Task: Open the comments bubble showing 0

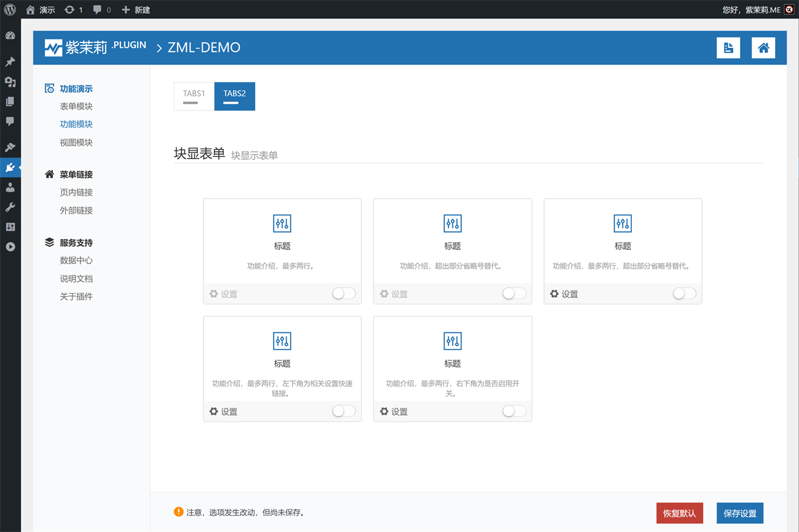Action: (102, 10)
